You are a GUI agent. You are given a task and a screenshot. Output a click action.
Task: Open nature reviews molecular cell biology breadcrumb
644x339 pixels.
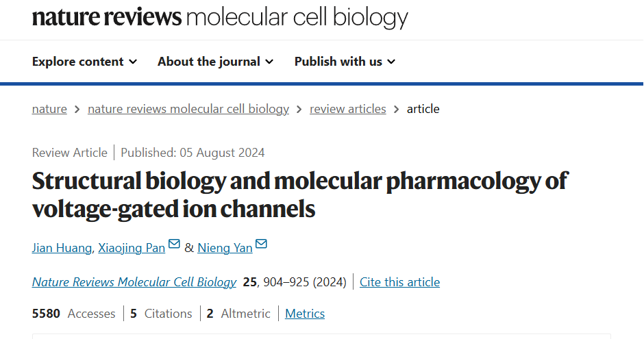point(188,109)
